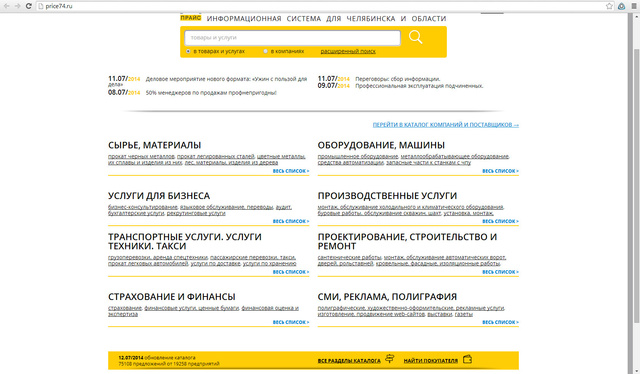
Task: Select the 'в товарах и услугах' radio button
Action: click(x=188, y=51)
